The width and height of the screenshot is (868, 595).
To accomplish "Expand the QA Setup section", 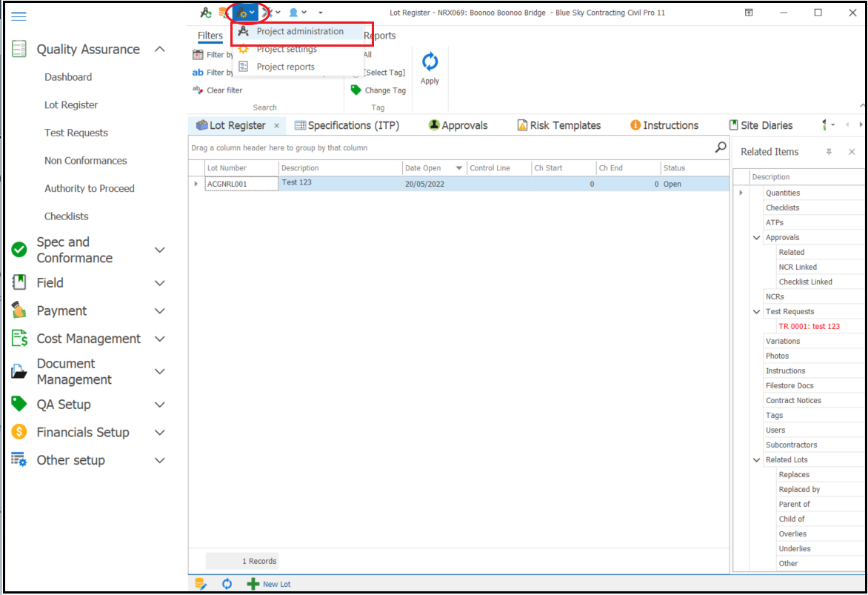I will point(160,405).
